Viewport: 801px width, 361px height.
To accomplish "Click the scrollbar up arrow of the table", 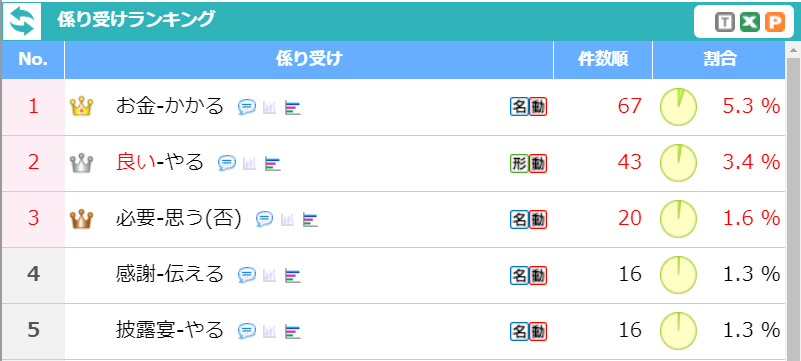I will point(793,50).
